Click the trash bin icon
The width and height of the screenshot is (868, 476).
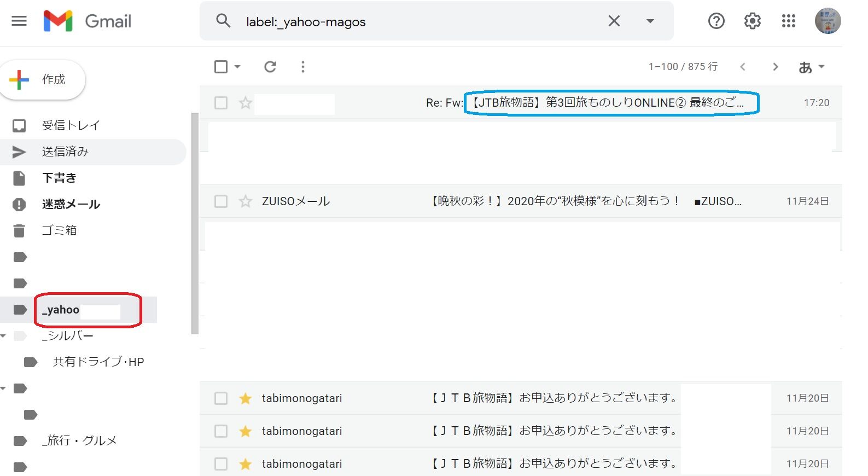[x=19, y=231]
